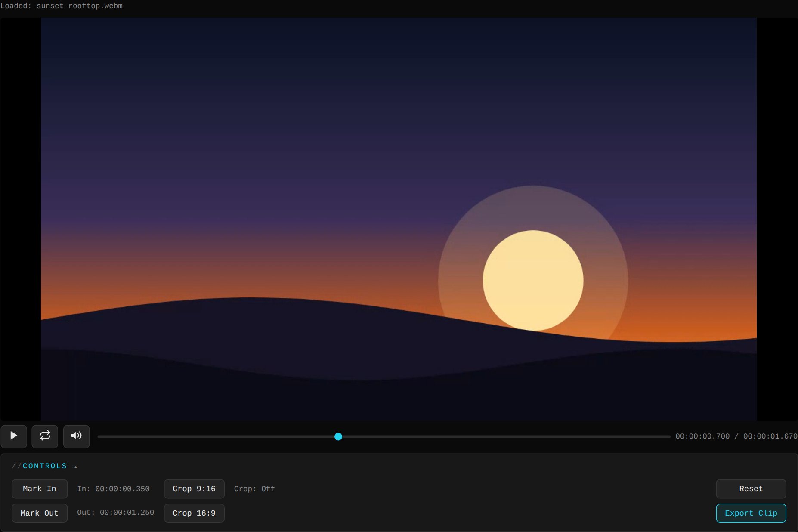Click the Loaded: sunset-rooftop.webm label
This screenshot has height=532, width=798.
point(62,6)
